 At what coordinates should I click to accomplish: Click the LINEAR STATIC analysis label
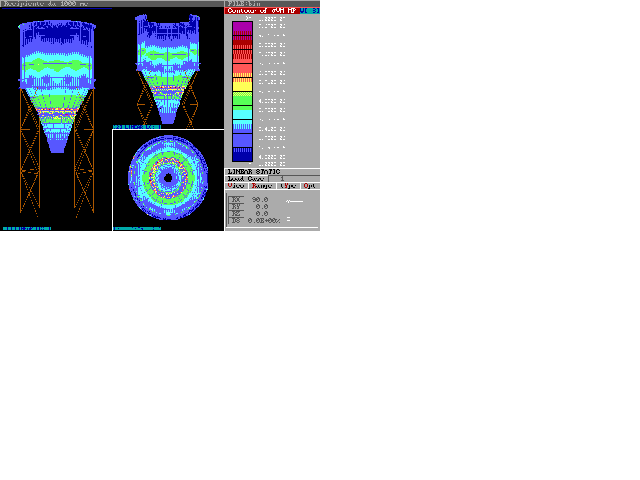pyautogui.click(x=254, y=172)
